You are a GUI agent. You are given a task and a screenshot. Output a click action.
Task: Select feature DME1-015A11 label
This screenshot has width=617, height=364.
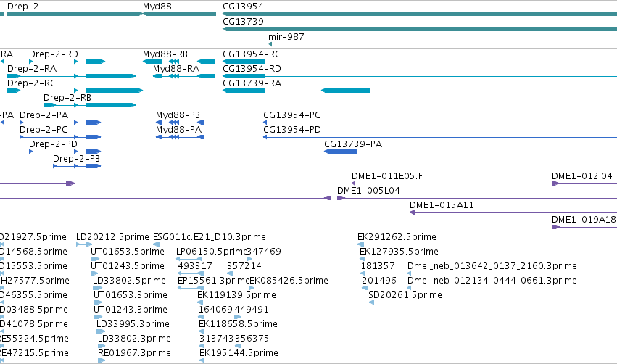[x=442, y=205]
